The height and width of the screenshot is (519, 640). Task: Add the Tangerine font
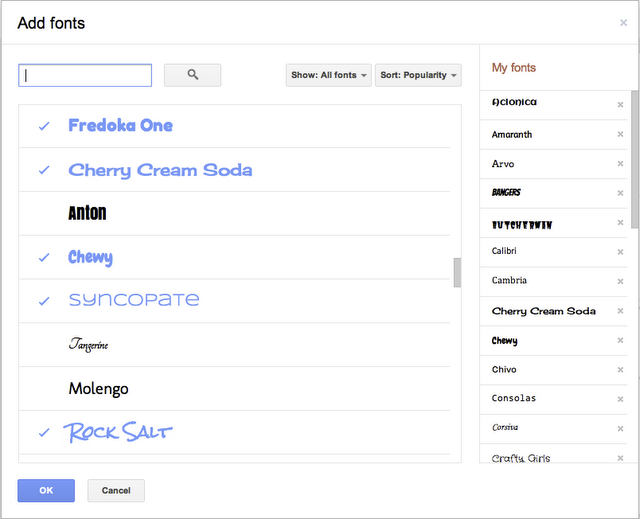point(88,345)
